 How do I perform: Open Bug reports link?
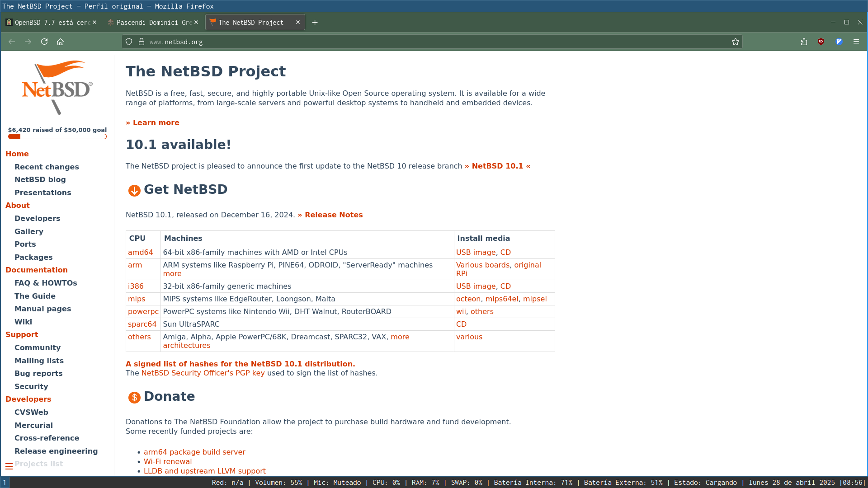(x=38, y=373)
